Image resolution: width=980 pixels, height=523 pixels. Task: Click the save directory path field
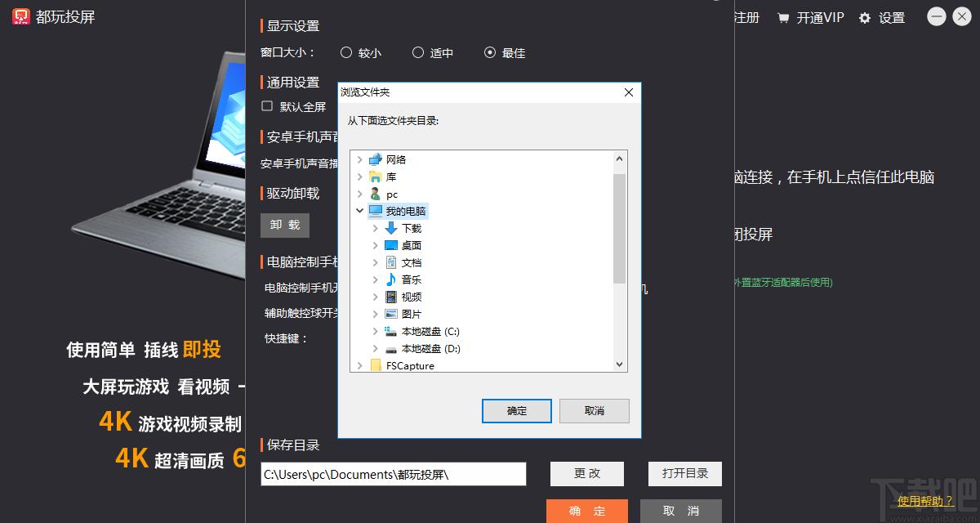[x=394, y=474]
